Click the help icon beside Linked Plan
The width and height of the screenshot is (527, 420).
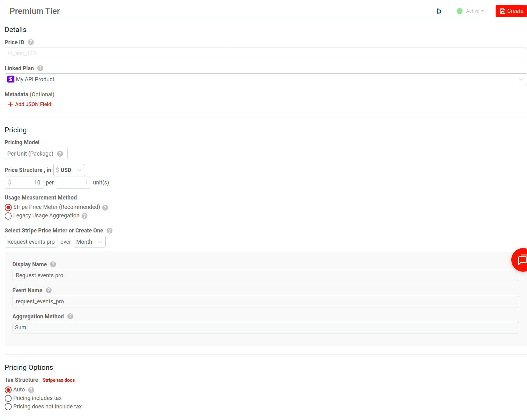pyautogui.click(x=40, y=68)
